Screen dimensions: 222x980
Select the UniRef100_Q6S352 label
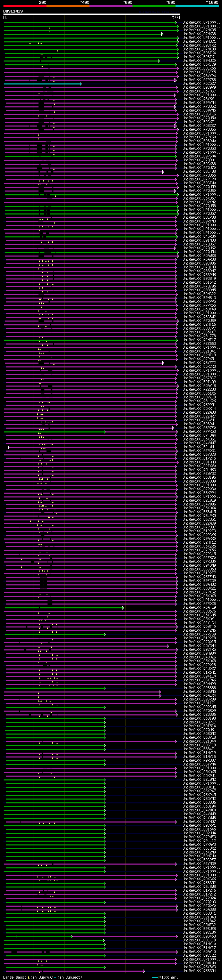pyautogui.click(x=199, y=883)
